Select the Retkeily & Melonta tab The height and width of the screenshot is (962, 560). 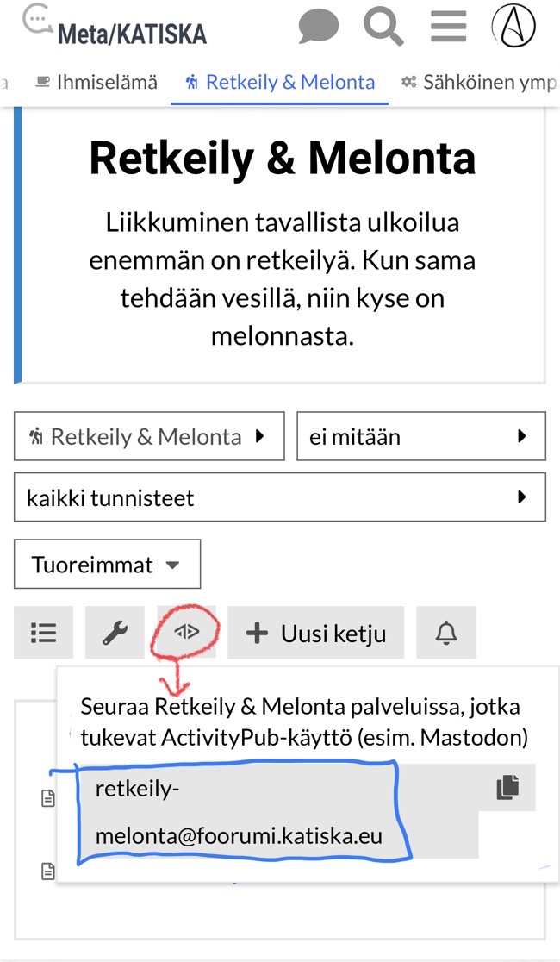point(280,83)
